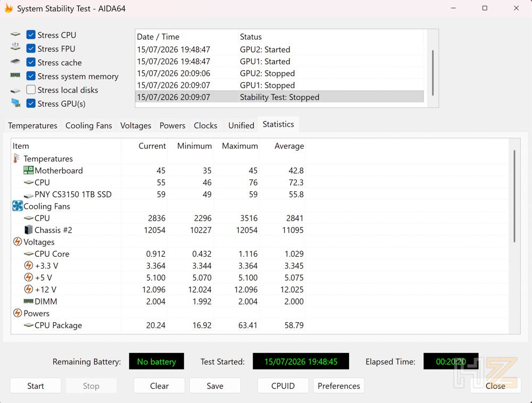This screenshot has width=532, height=403.
Task: Click the Current column header
Action: [144, 146]
